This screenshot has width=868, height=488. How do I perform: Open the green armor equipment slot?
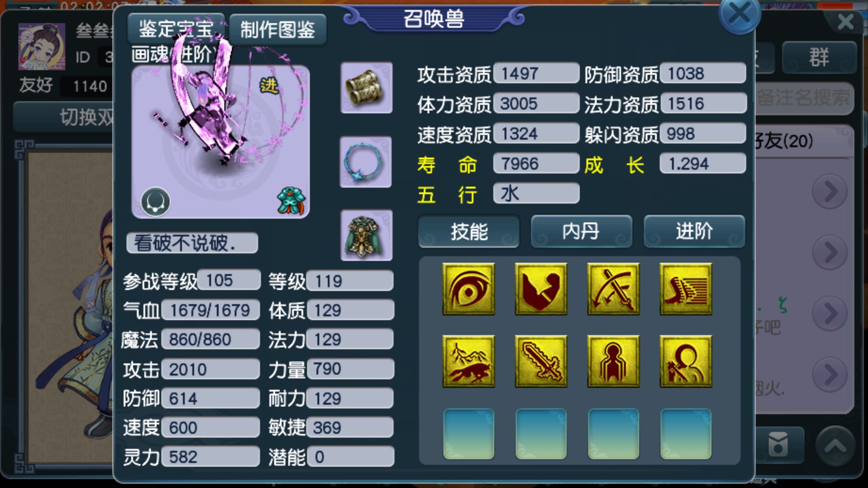click(x=366, y=235)
